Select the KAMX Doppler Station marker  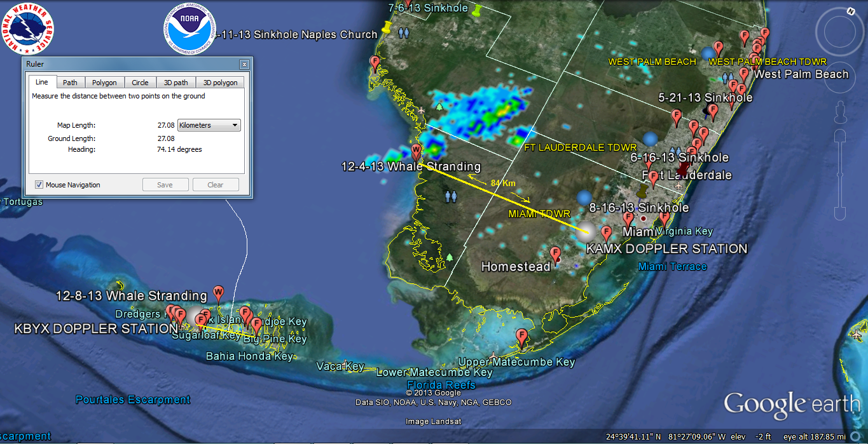[589, 231]
